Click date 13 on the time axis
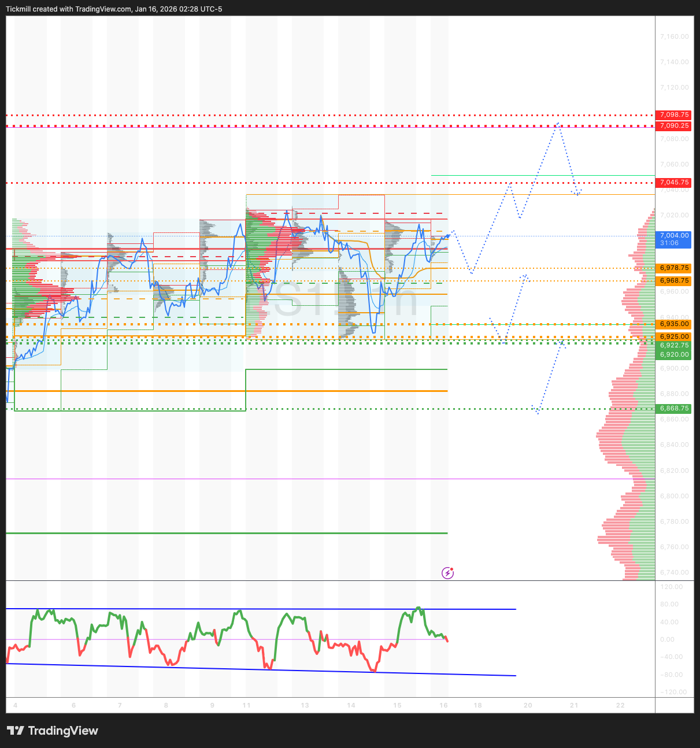The image size is (700, 748). 305,705
